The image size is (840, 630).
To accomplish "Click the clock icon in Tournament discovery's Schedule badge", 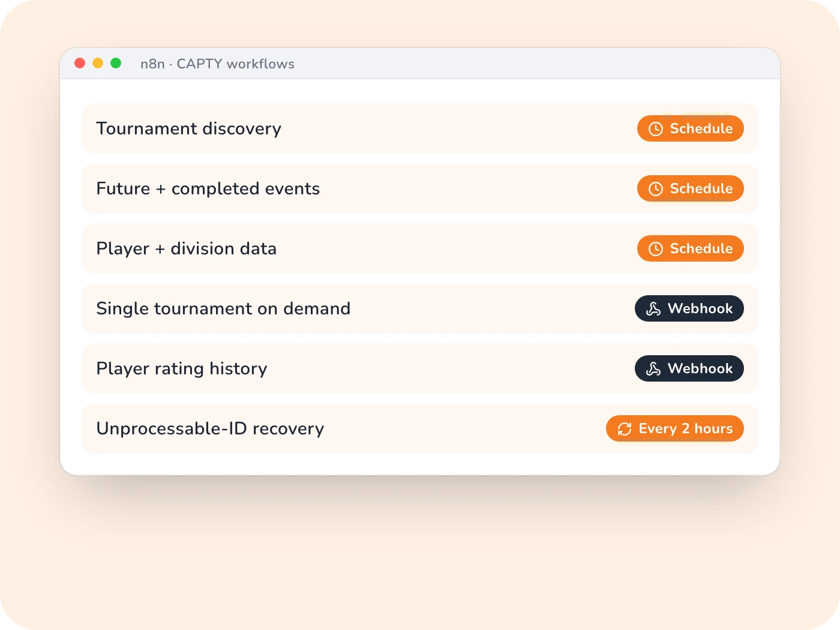I will [656, 129].
